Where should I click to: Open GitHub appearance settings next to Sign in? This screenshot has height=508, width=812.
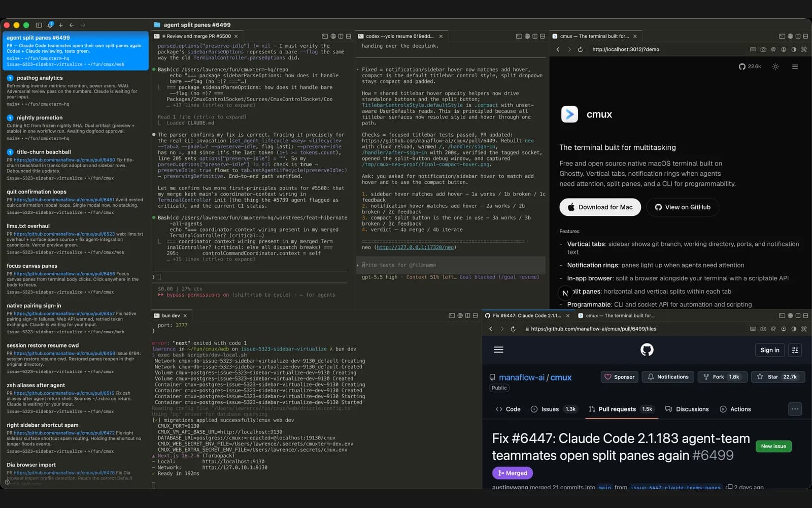click(795, 350)
